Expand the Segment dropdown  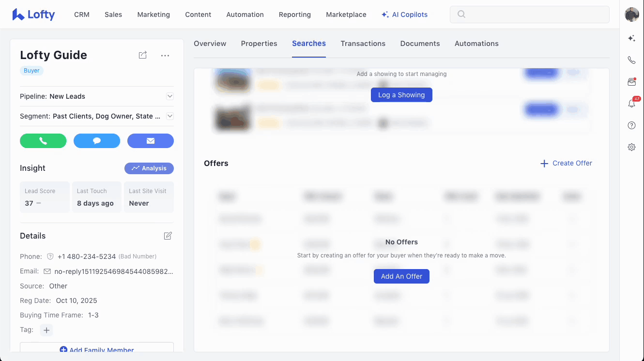[169, 116]
